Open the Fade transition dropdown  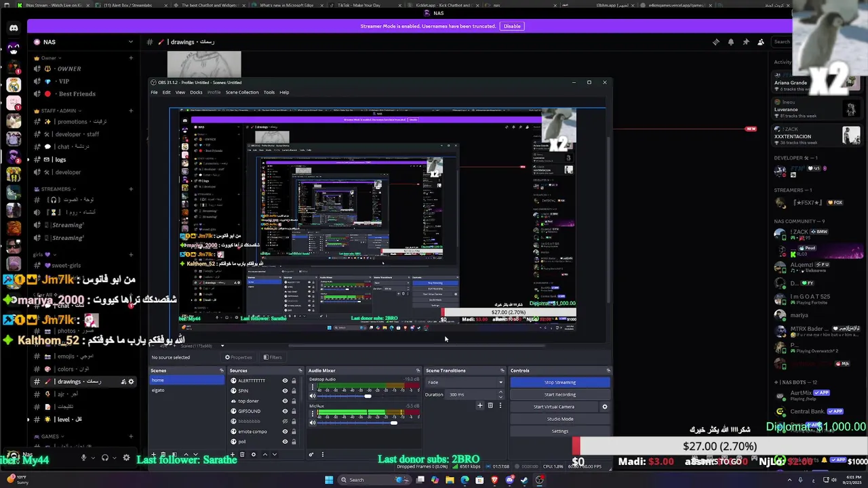click(x=465, y=382)
